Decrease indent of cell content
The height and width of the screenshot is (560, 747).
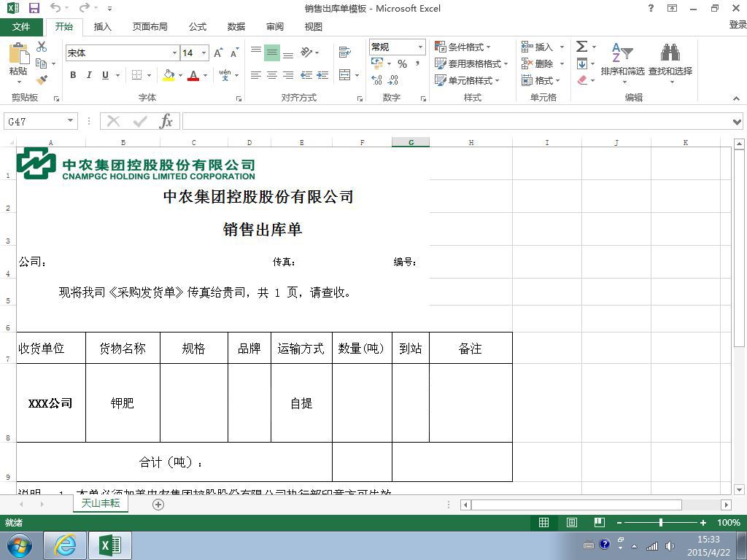pos(306,75)
